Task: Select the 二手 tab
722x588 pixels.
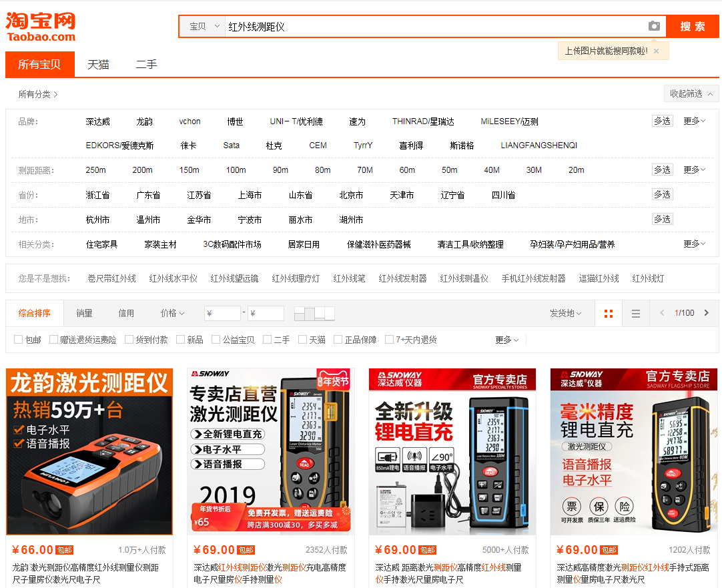Action: coord(146,65)
